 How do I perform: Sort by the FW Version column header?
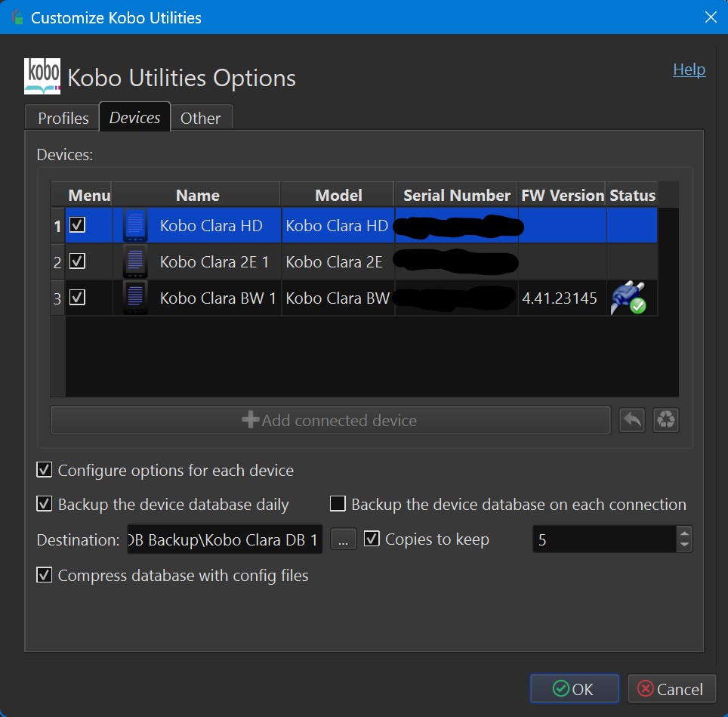[563, 195]
